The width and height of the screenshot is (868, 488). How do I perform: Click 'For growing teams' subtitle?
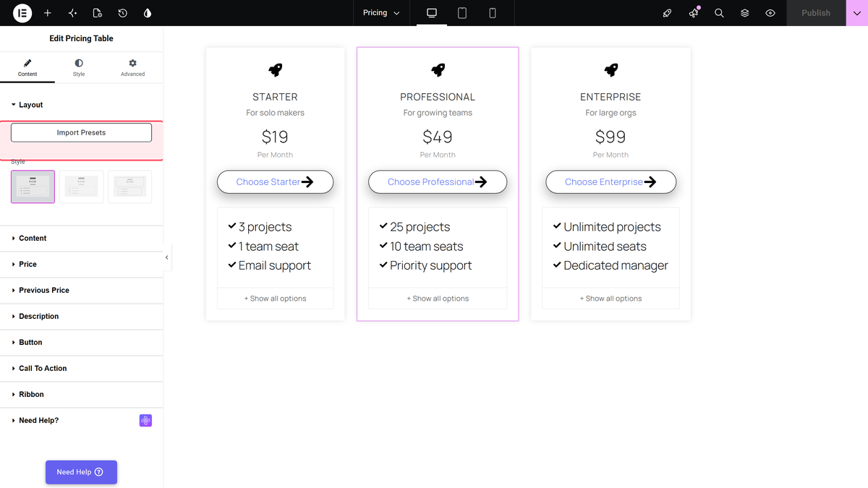click(438, 113)
